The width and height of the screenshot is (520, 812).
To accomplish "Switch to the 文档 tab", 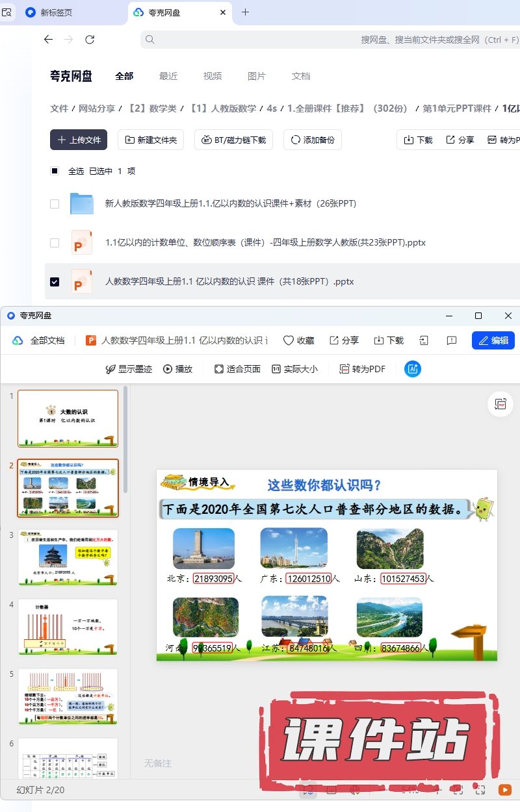I will point(301,76).
